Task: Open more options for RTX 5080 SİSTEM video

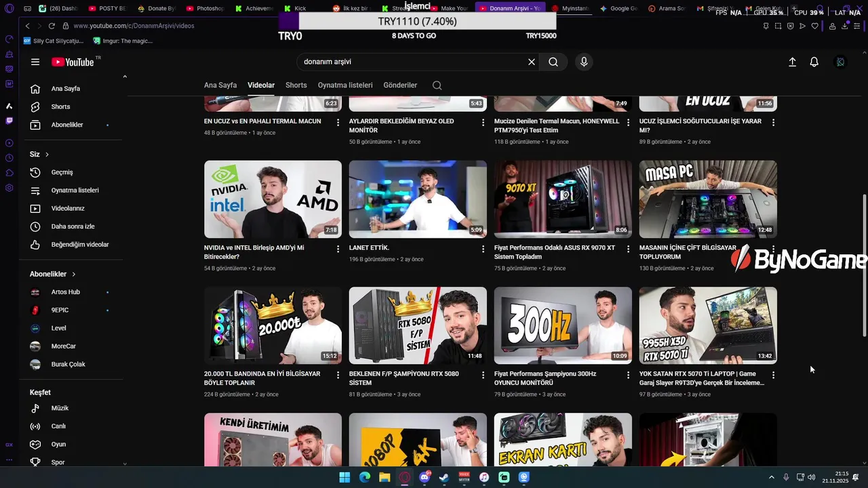Action: 483,375
